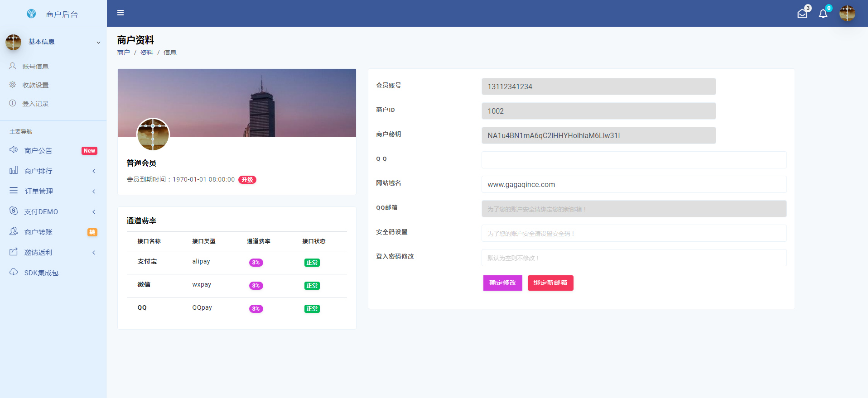Open 商户公告 announcements
This screenshot has height=398, width=868.
pyautogui.click(x=39, y=151)
